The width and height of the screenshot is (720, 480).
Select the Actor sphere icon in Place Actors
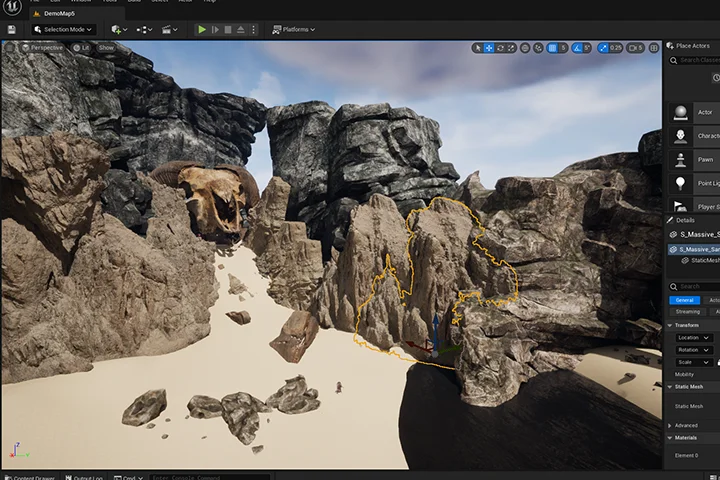680,113
